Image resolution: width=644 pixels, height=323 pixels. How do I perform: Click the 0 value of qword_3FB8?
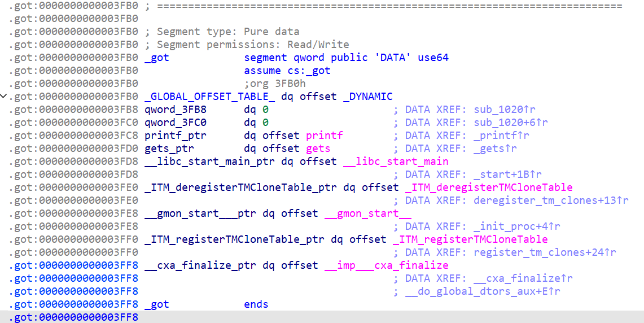[265, 110]
